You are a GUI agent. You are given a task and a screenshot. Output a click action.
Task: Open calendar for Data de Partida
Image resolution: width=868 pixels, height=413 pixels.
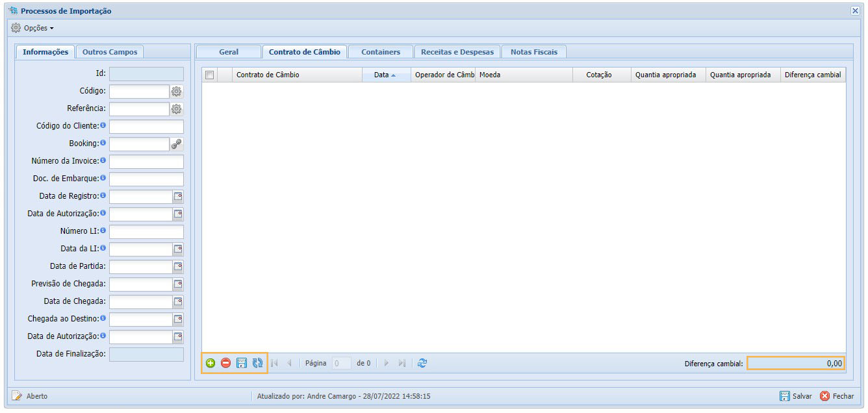tap(178, 267)
